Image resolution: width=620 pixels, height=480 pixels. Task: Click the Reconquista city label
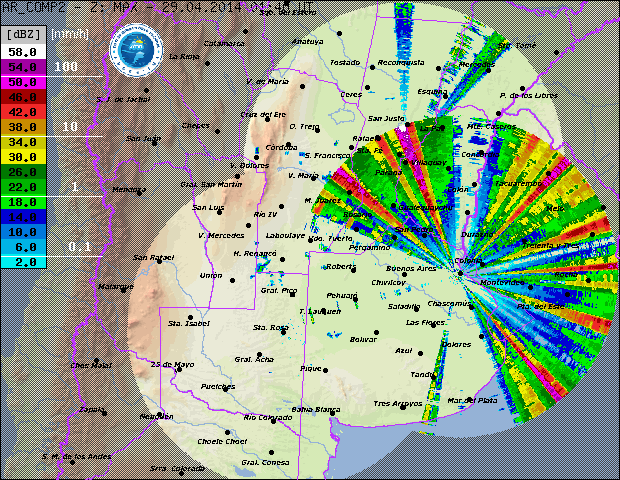[x=401, y=62]
